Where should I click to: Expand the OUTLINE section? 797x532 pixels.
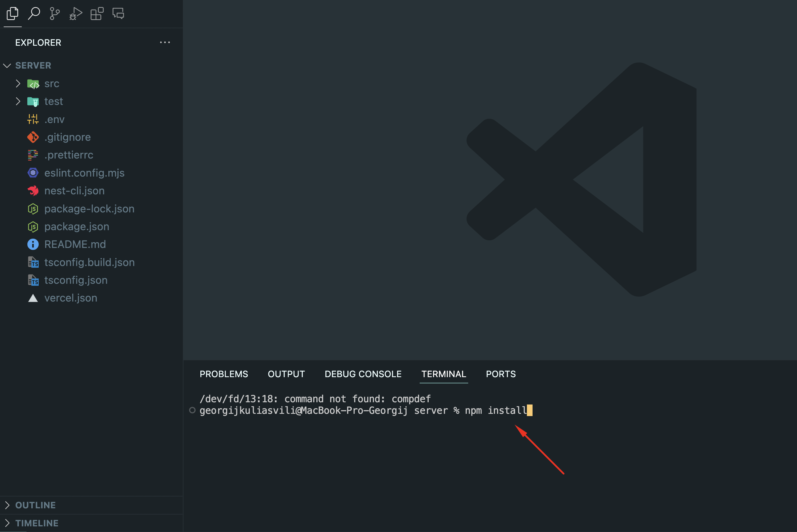click(7, 505)
